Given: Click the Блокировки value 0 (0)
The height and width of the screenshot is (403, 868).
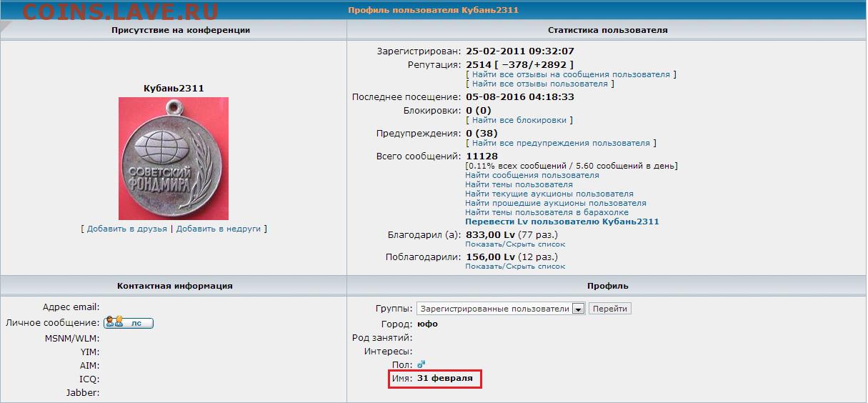Looking at the screenshot, I should tap(479, 110).
